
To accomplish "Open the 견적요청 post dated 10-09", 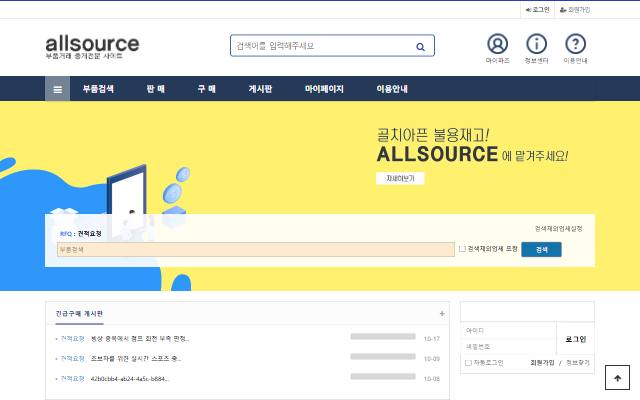I will [136, 358].
